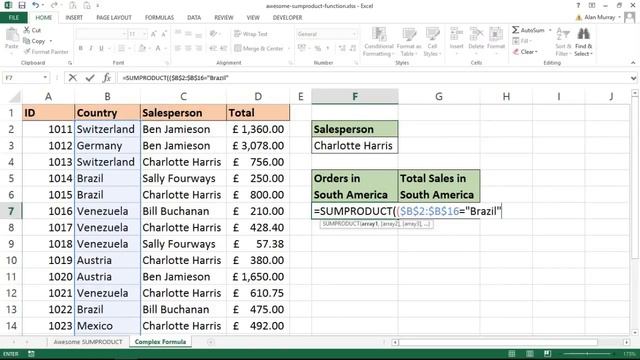Open Conditional Formatting
Screen dimensions: 640x360
click(379, 42)
